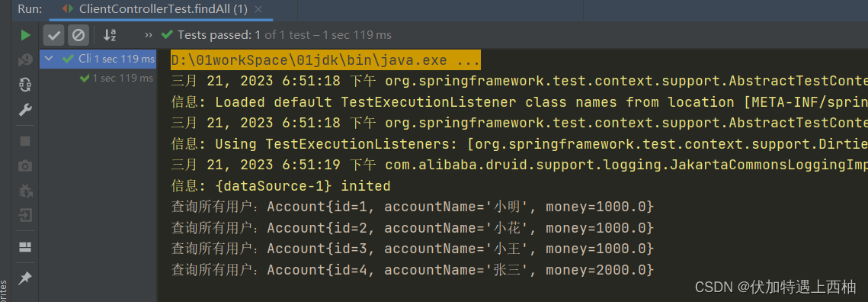The width and height of the screenshot is (868, 302).
Task: Click the 'Run:' panel label
Action: (x=29, y=9)
